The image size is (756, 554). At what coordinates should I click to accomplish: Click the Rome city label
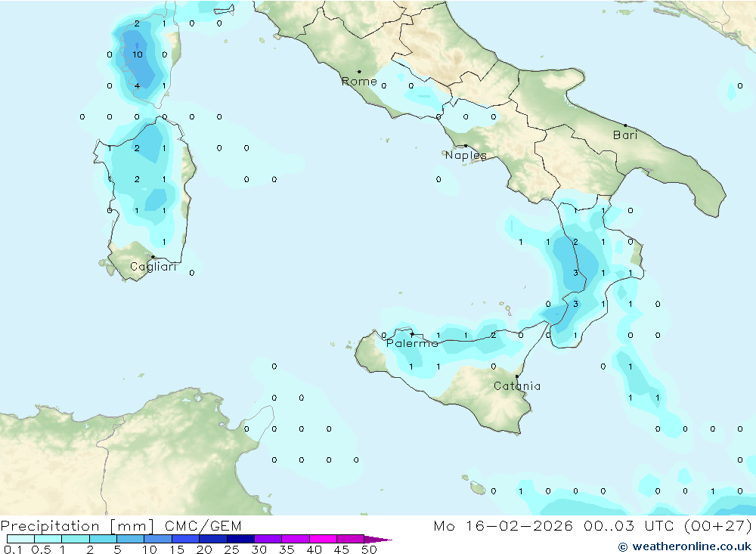[359, 82]
